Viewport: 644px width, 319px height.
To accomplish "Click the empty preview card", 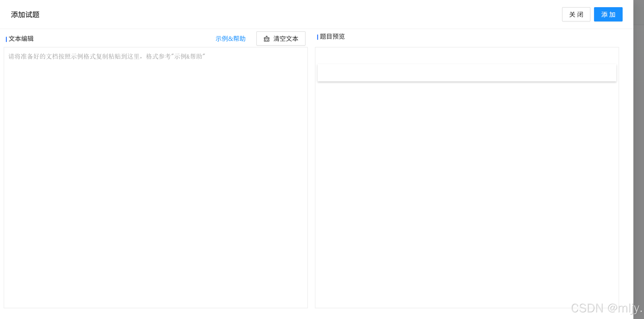I will [x=466, y=72].
